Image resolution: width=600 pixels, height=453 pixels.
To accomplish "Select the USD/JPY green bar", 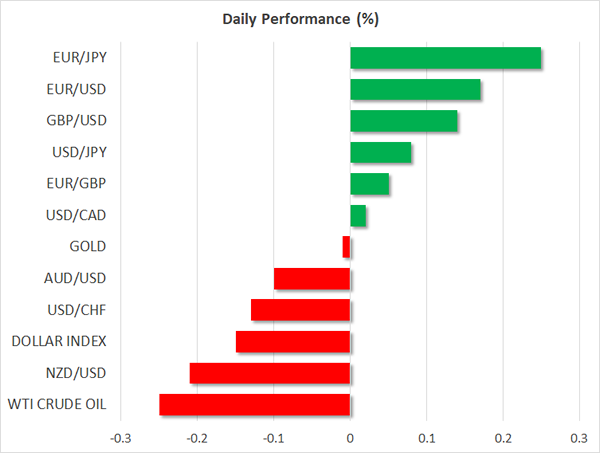I will click(x=381, y=153).
